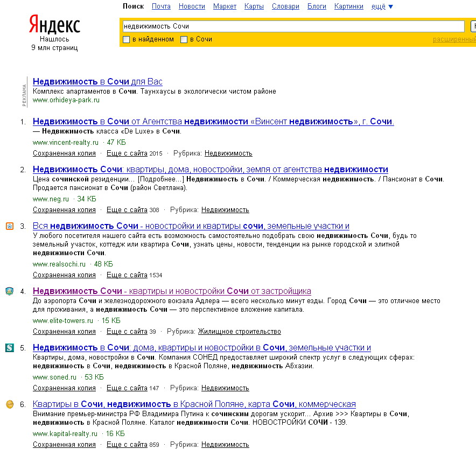
Task: Click the Yandex logo
Action: [x=54, y=24]
